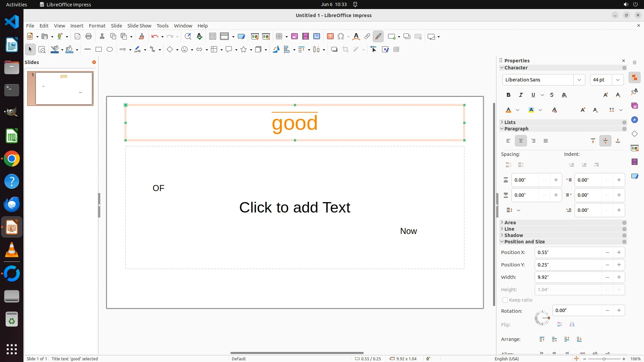Open the Format menu

click(x=97, y=25)
